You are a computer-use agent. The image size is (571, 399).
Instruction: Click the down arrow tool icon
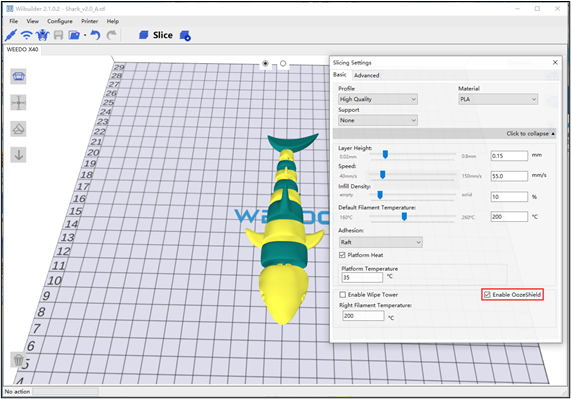point(18,155)
